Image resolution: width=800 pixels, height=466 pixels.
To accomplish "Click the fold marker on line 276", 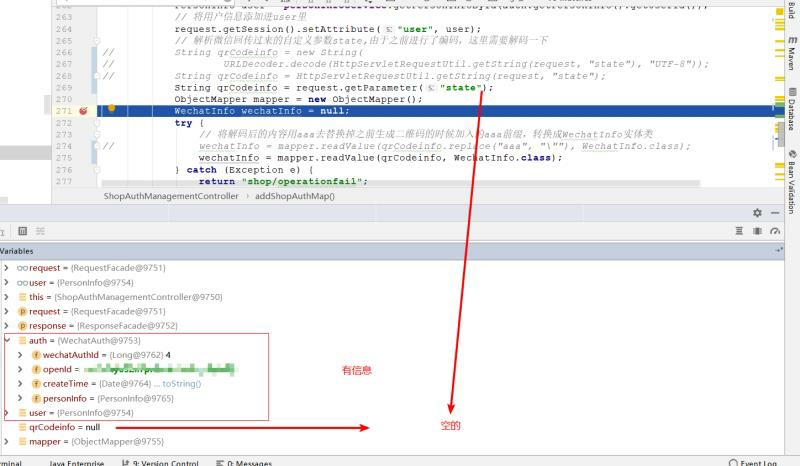I will tap(97, 170).
